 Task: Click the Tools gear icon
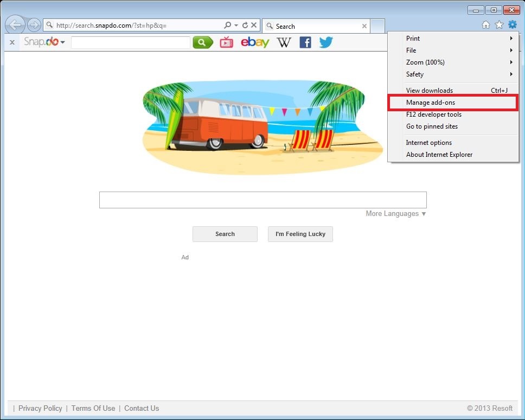(511, 24)
